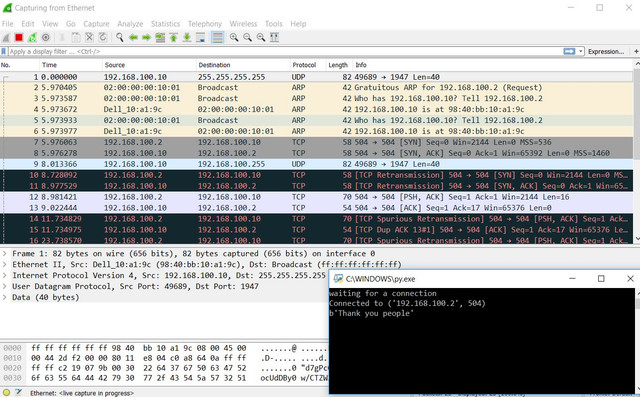The width and height of the screenshot is (640, 397).
Task: Select packet 12 PSH, ACK Len=16 row
Action: [x=317, y=197]
